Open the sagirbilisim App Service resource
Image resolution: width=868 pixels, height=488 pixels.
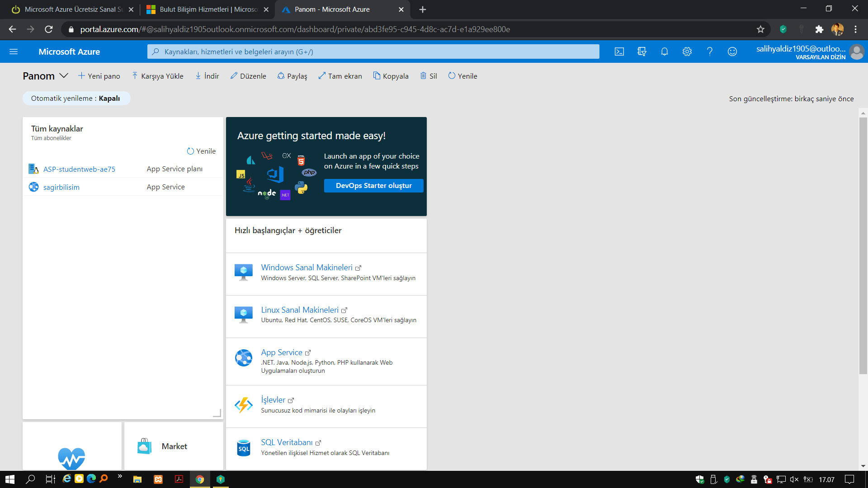click(61, 187)
